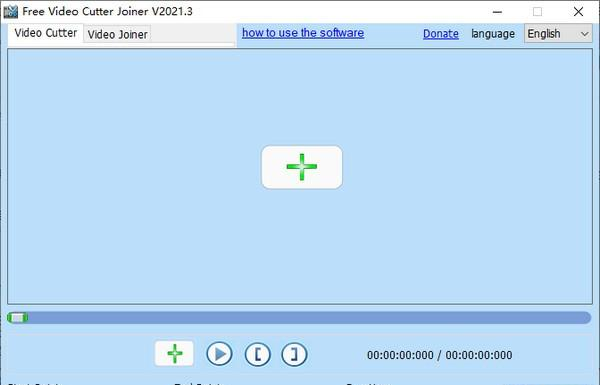This screenshot has height=385, width=600.
Task: Switch to the Video Joiner tab
Action: pyautogui.click(x=117, y=34)
